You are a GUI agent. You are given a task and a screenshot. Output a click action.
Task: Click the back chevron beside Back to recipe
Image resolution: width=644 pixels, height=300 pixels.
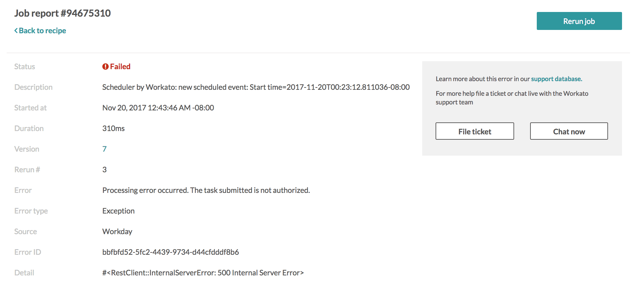tap(16, 31)
